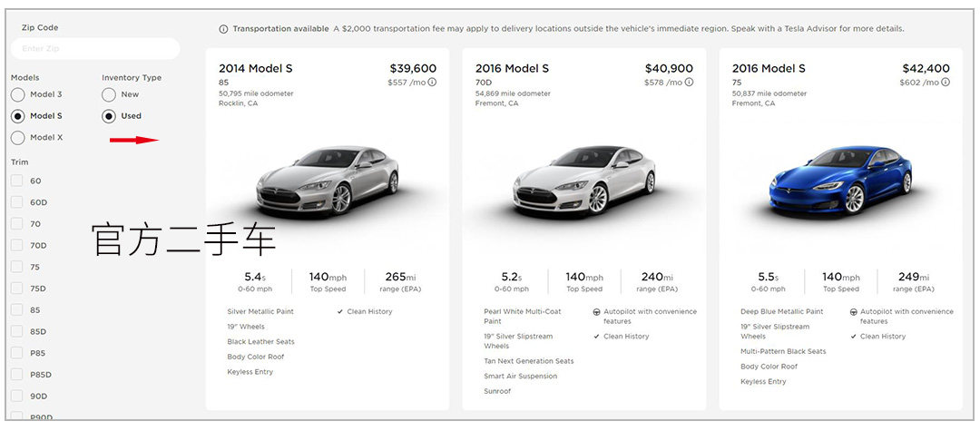980x431 pixels.
Task: Choose New inventory type
Action: pos(109,94)
